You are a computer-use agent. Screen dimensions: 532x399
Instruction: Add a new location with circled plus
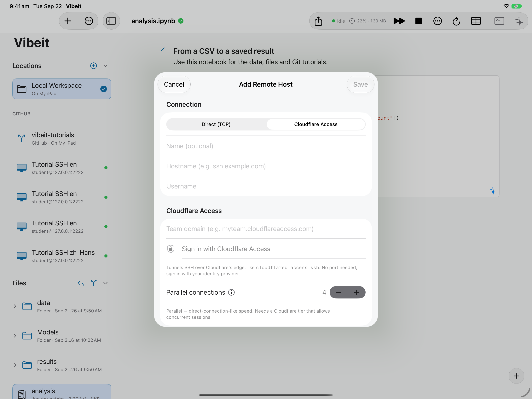click(x=94, y=66)
